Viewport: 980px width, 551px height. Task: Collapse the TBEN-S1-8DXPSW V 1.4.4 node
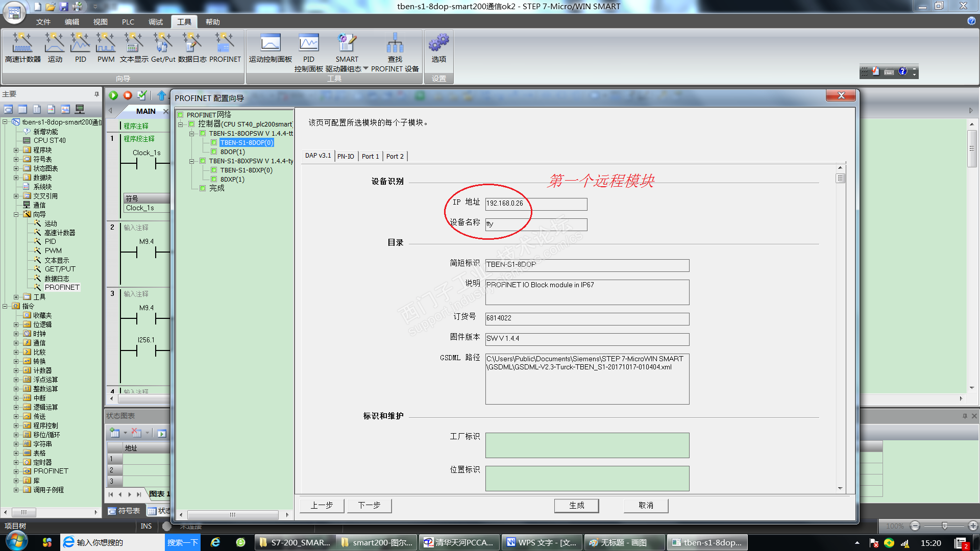click(192, 161)
